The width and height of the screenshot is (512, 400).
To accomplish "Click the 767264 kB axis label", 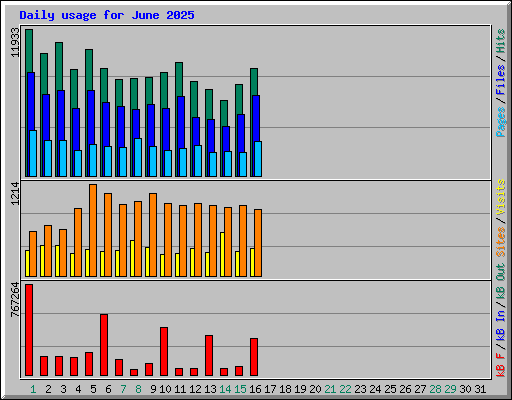I will (15, 300).
